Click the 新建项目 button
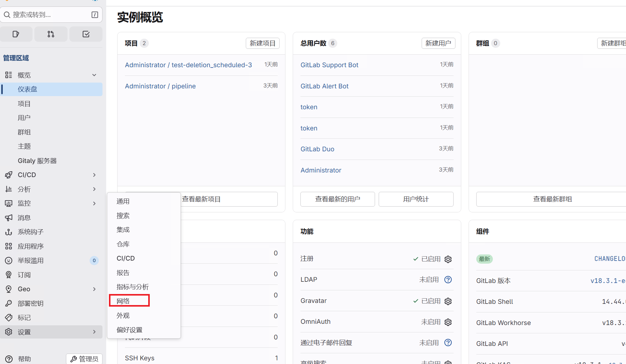The image size is (626, 364). (x=262, y=43)
